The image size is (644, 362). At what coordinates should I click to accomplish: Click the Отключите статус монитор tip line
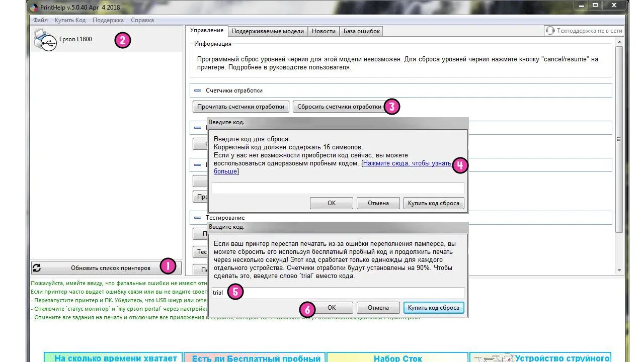[119, 309]
